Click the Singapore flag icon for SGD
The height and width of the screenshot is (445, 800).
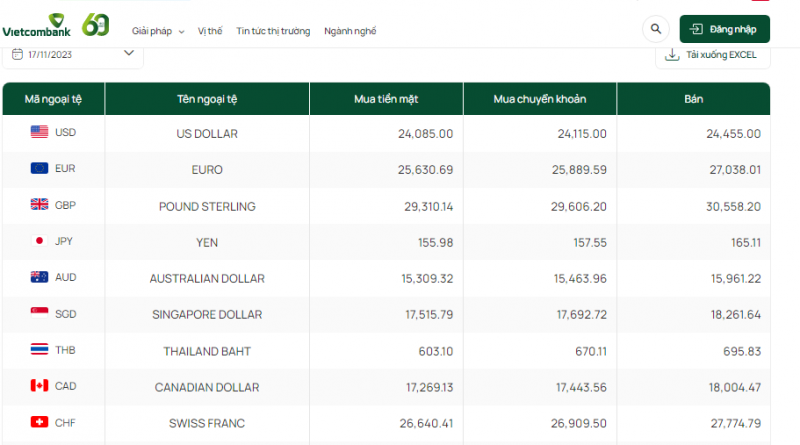point(40,314)
